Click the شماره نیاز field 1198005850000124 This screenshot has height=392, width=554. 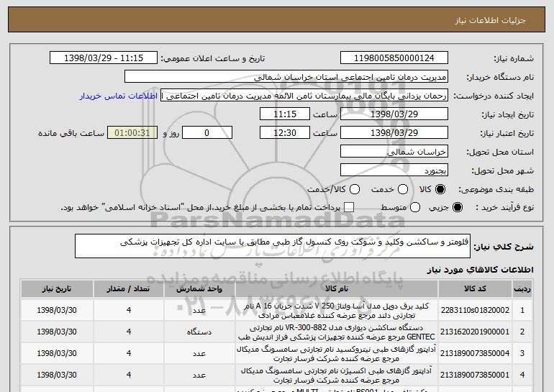(x=394, y=58)
